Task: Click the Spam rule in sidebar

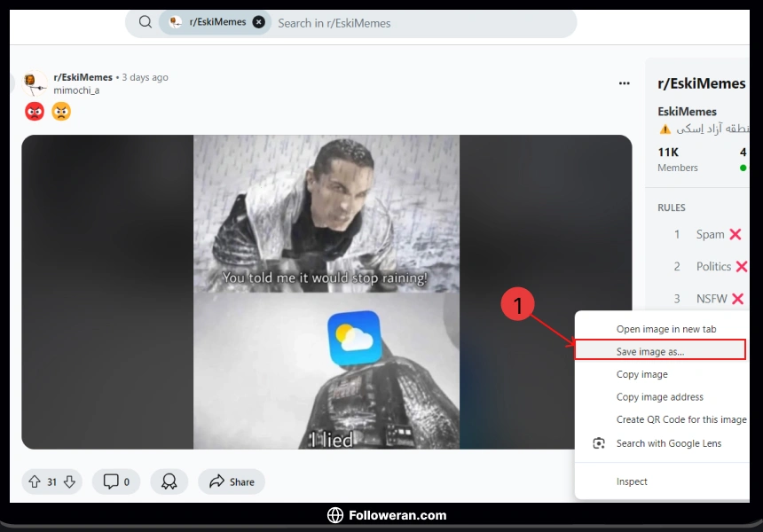Action: (x=711, y=234)
